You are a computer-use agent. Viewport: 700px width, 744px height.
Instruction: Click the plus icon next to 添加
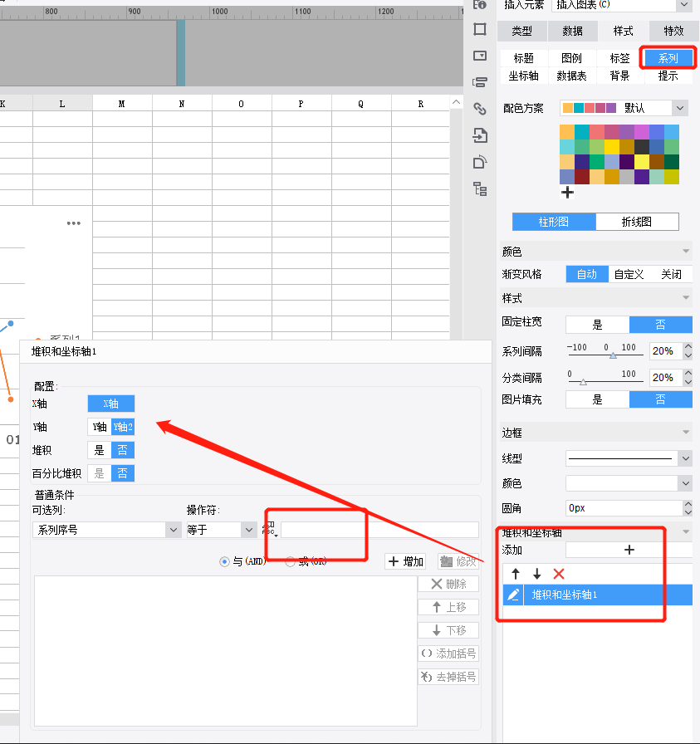pos(629,550)
